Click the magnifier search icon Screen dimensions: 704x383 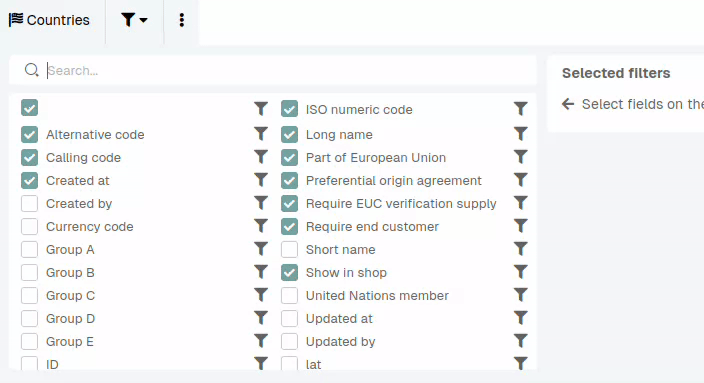coord(31,70)
